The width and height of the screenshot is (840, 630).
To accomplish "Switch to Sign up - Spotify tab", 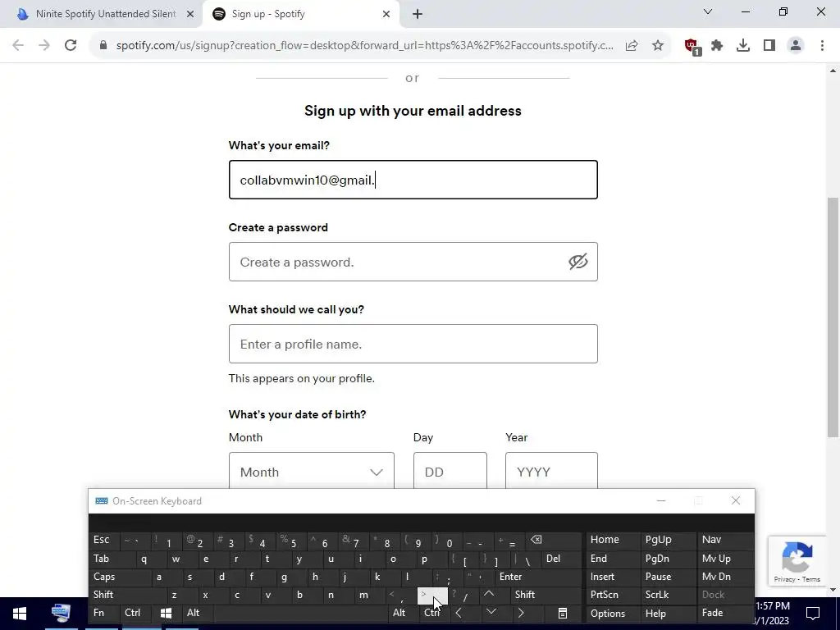I will (301, 14).
